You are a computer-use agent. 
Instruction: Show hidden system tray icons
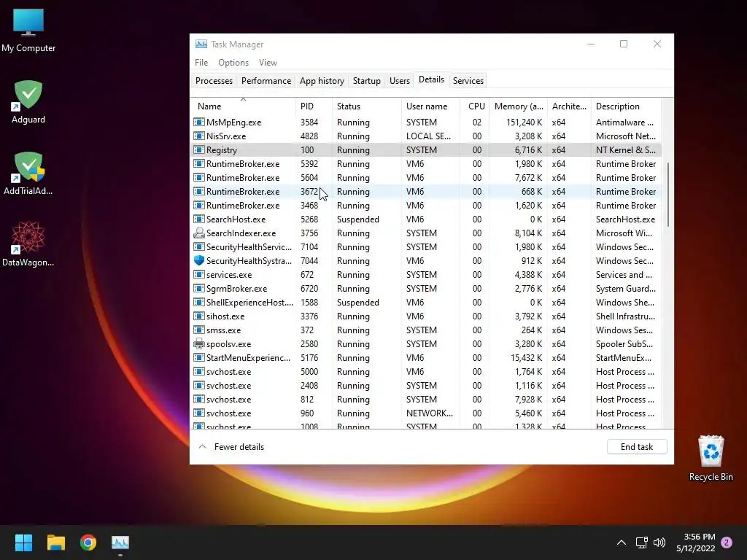(622, 542)
